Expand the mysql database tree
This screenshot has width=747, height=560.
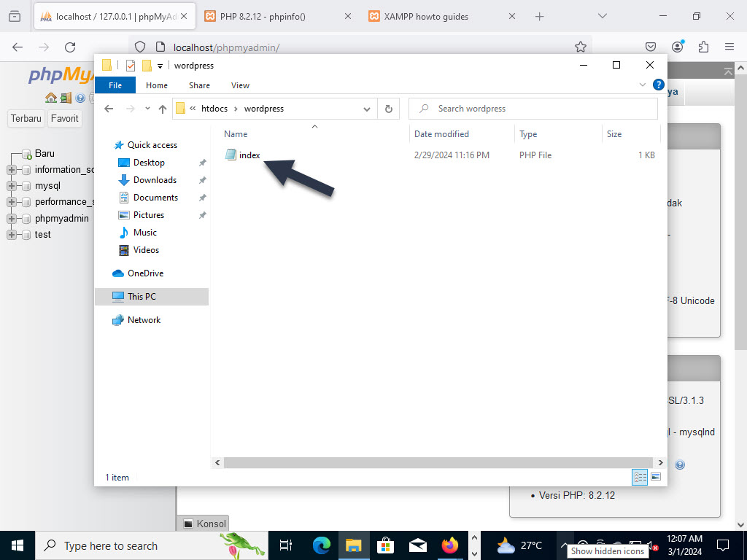(11, 185)
